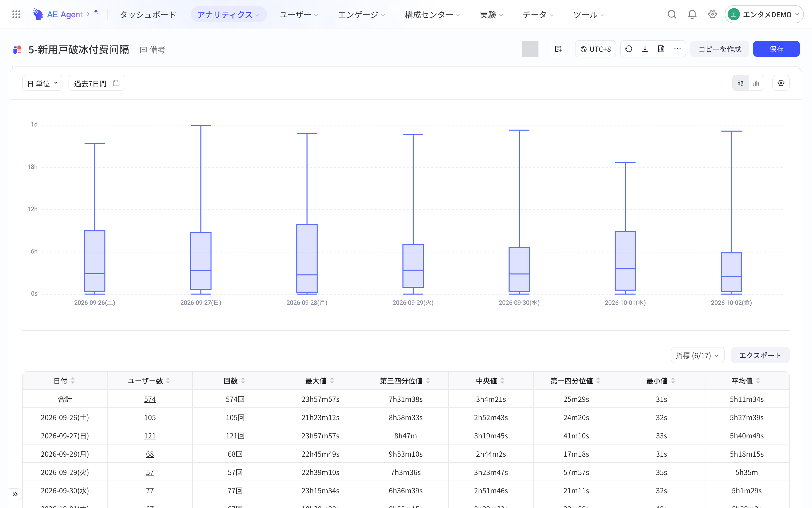
Task: Sort table by 最大値 column
Action: pyautogui.click(x=332, y=381)
